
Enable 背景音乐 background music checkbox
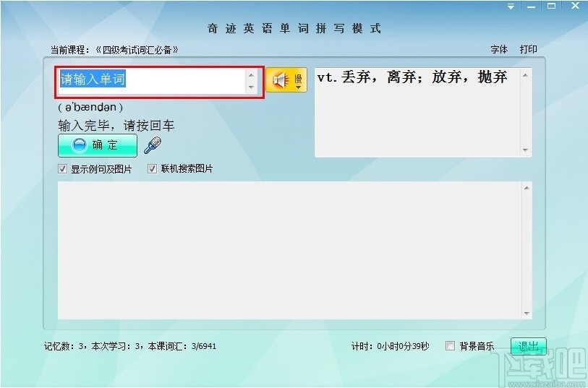(450, 345)
